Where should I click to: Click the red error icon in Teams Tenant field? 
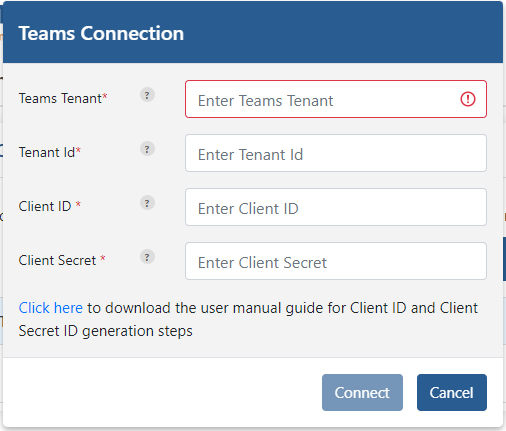point(468,99)
